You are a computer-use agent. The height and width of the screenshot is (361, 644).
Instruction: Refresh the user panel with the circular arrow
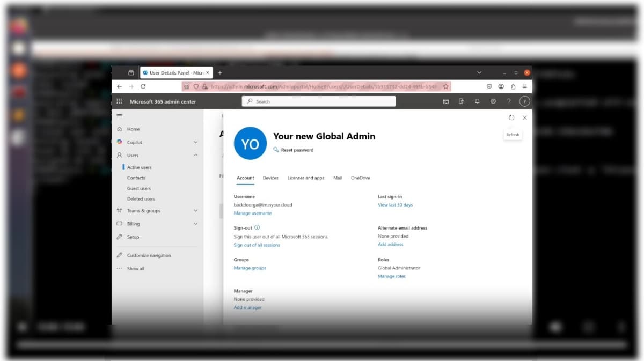point(511,117)
